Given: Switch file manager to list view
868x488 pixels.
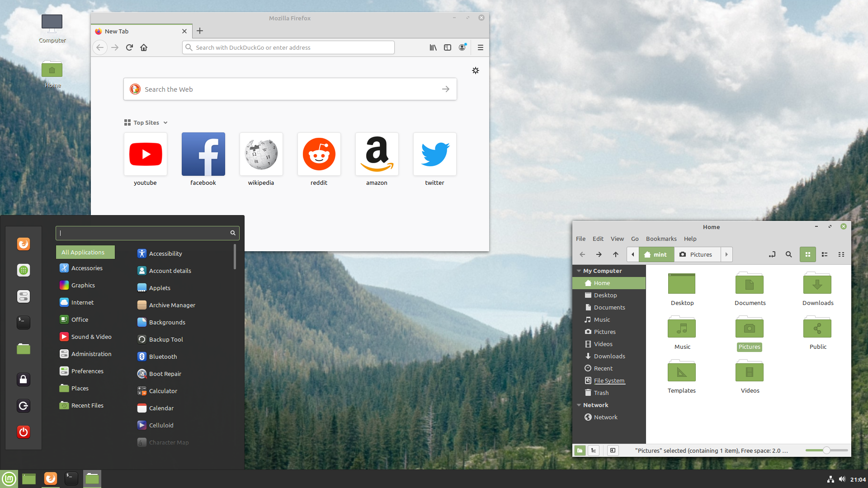Looking at the screenshot, I should click(824, 254).
